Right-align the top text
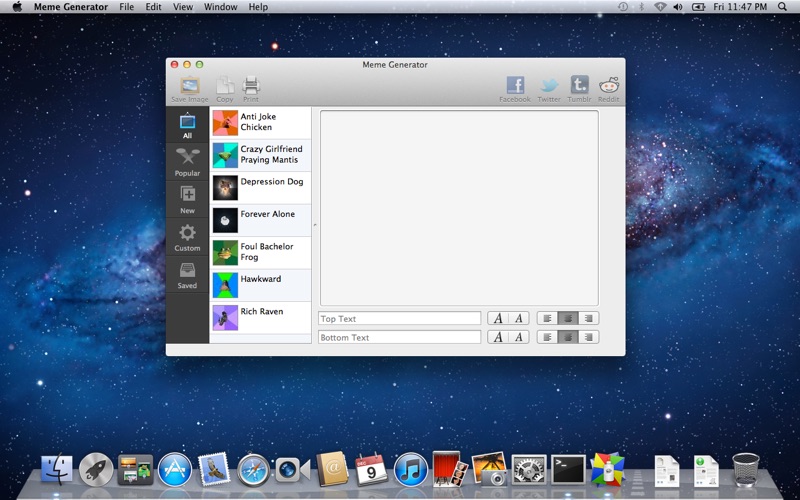The height and width of the screenshot is (500, 800). pos(589,318)
